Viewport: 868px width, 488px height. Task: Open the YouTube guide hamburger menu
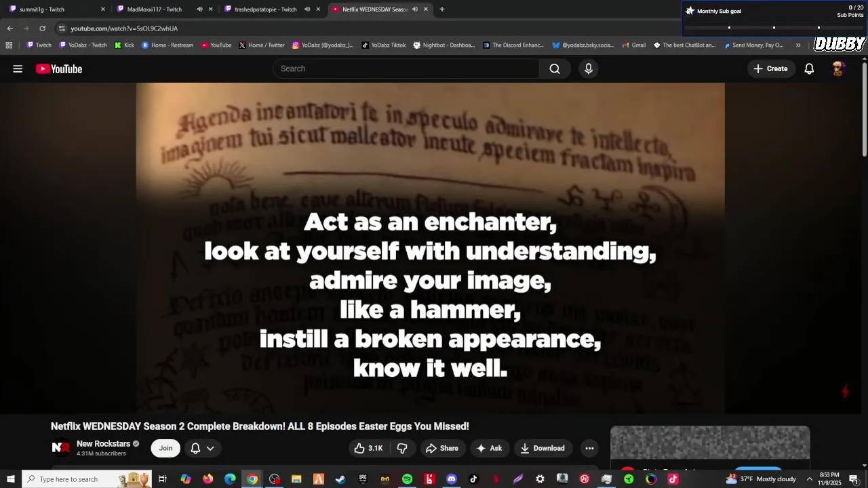point(18,68)
